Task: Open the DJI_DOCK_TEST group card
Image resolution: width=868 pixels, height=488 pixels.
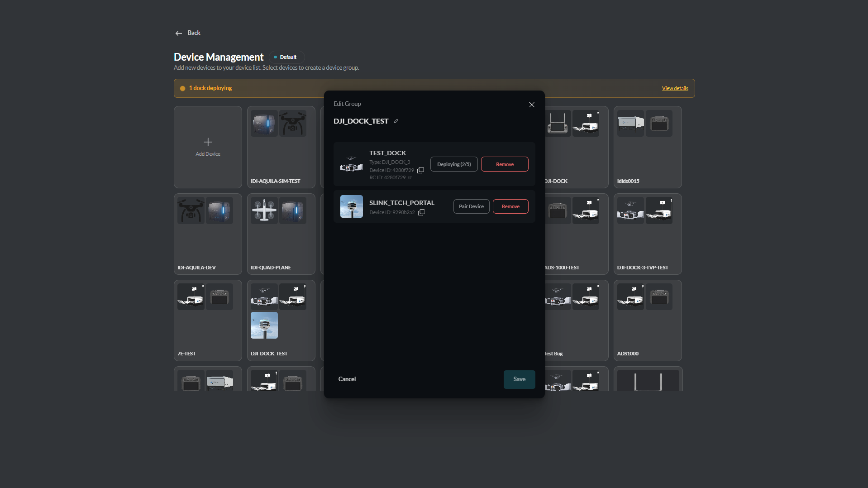Action: 281,321
